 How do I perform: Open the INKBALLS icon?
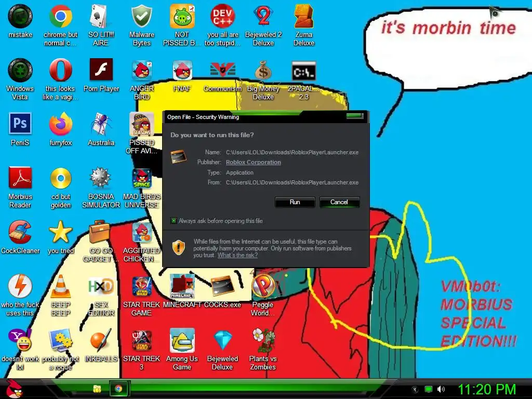101,340
